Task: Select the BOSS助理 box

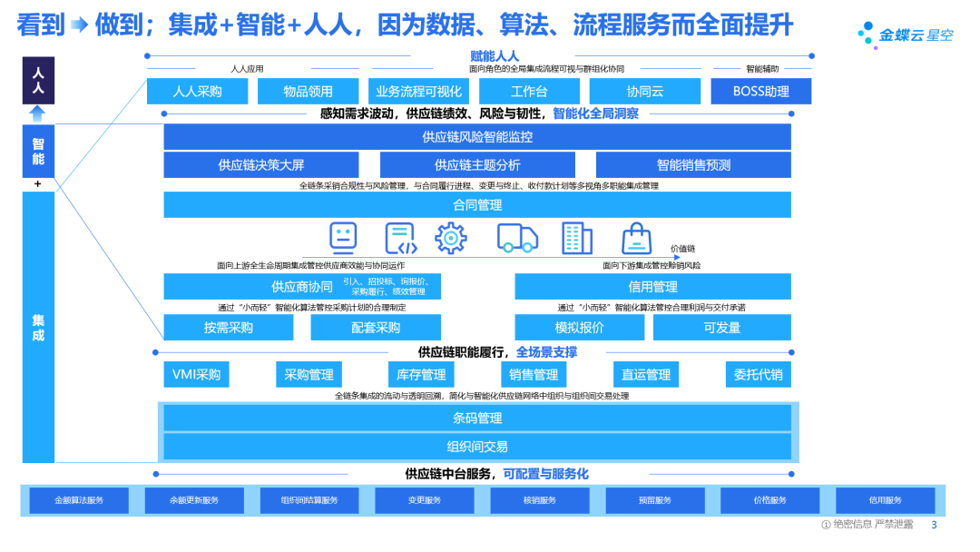Action: [x=761, y=92]
